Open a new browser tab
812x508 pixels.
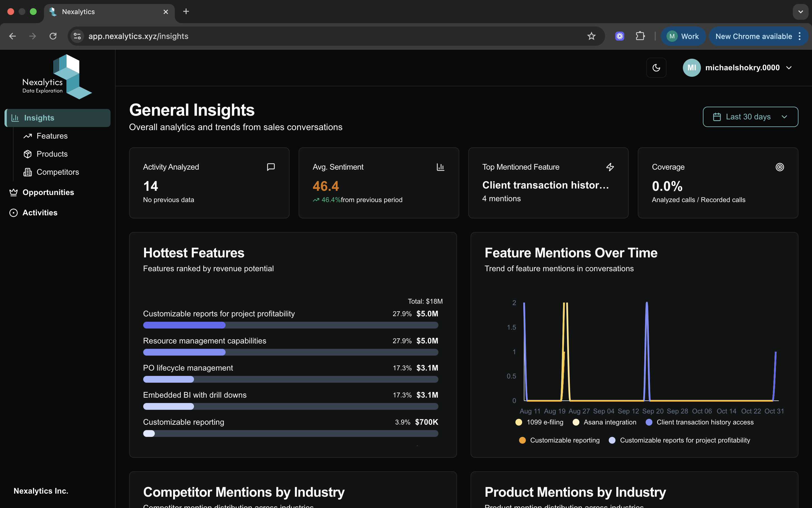186,12
